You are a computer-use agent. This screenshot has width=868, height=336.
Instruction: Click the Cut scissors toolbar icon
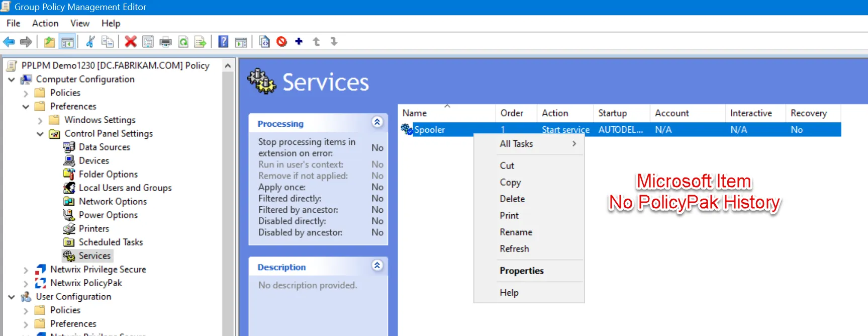[x=90, y=42]
